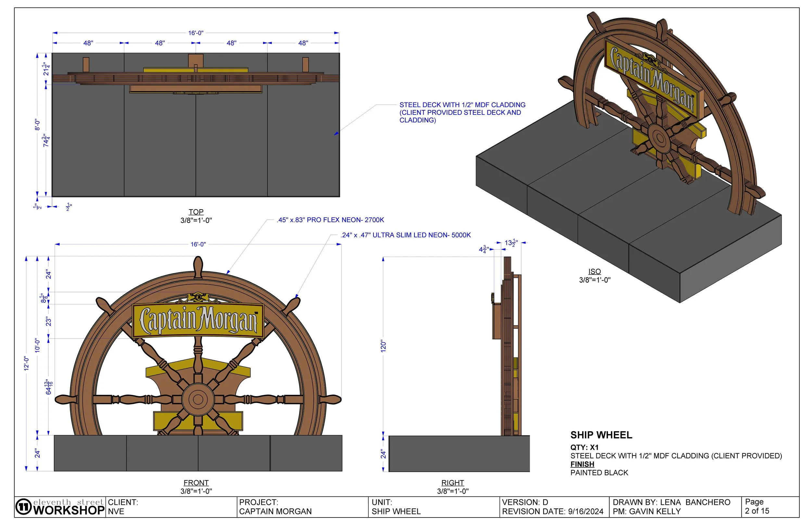Select the RIGHT view label
Viewport: 812px width, 525px height.
pyautogui.click(x=452, y=483)
